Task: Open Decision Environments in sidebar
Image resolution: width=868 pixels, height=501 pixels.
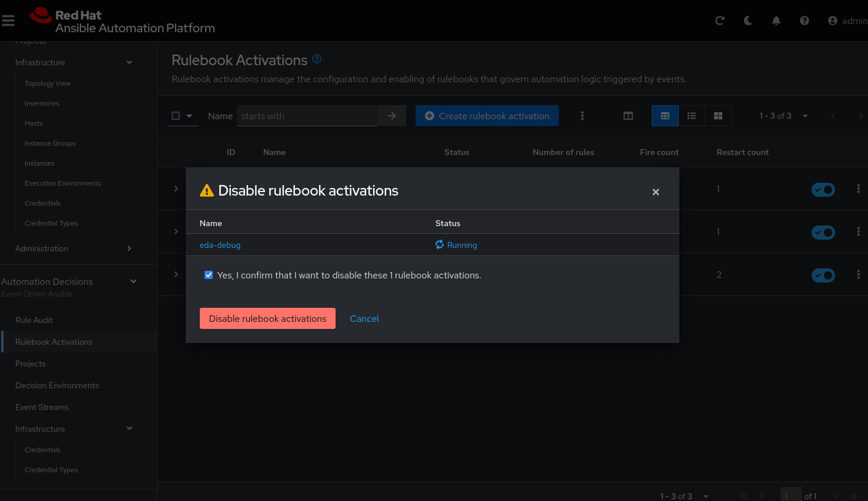Action: pyautogui.click(x=57, y=385)
